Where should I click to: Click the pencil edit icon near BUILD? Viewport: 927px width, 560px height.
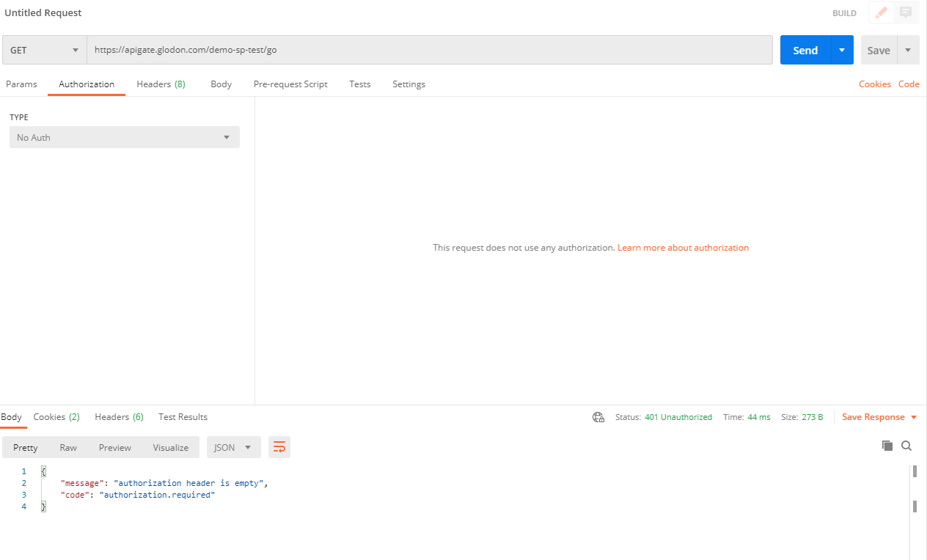click(881, 12)
